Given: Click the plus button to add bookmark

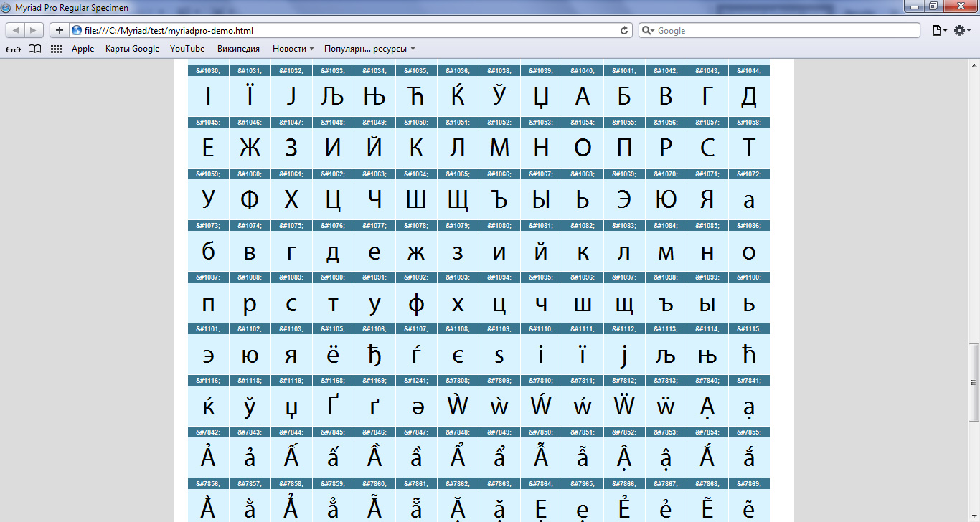Looking at the screenshot, I should [x=60, y=30].
